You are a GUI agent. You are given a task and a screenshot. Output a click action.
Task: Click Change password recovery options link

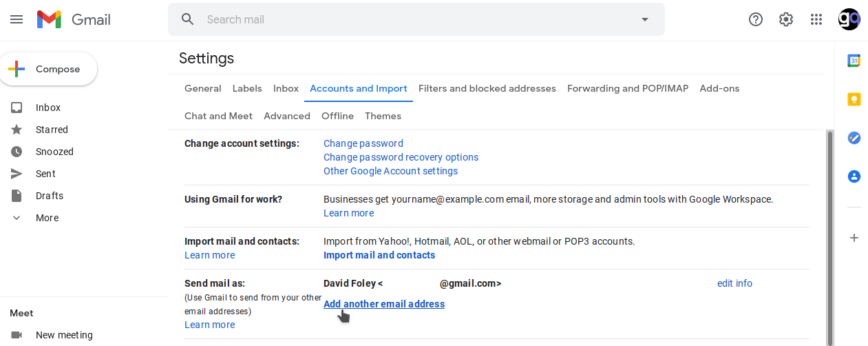(401, 157)
